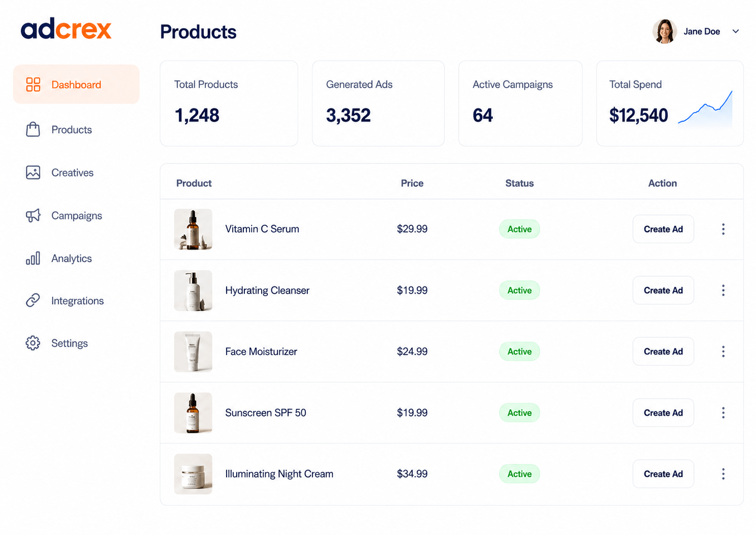Click Jane Doe's profile avatar
Screen dimensions: 756x535
click(664, 31)
